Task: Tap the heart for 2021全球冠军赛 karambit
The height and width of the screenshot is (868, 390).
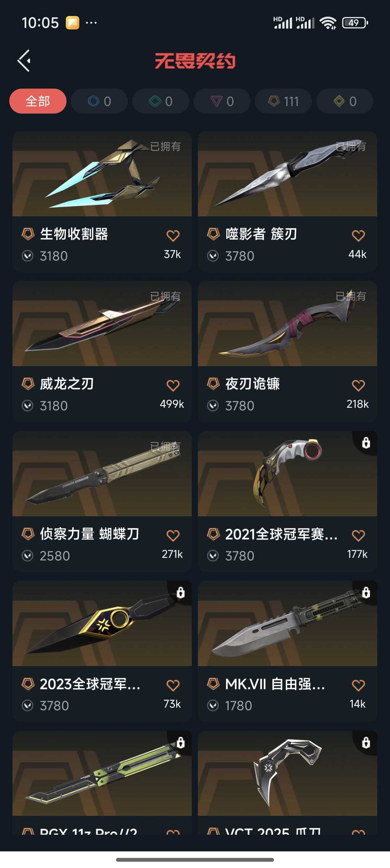Action: tap(358, 535)
